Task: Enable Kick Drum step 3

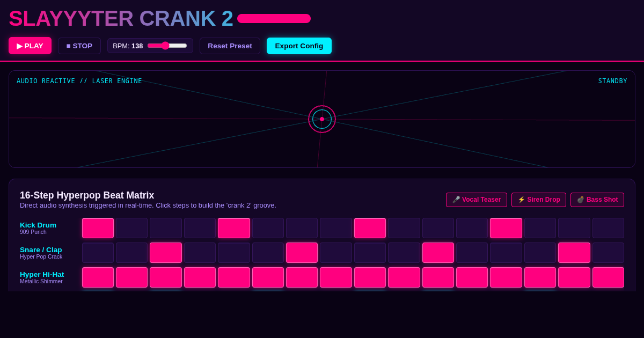Action: pos(166,228)
